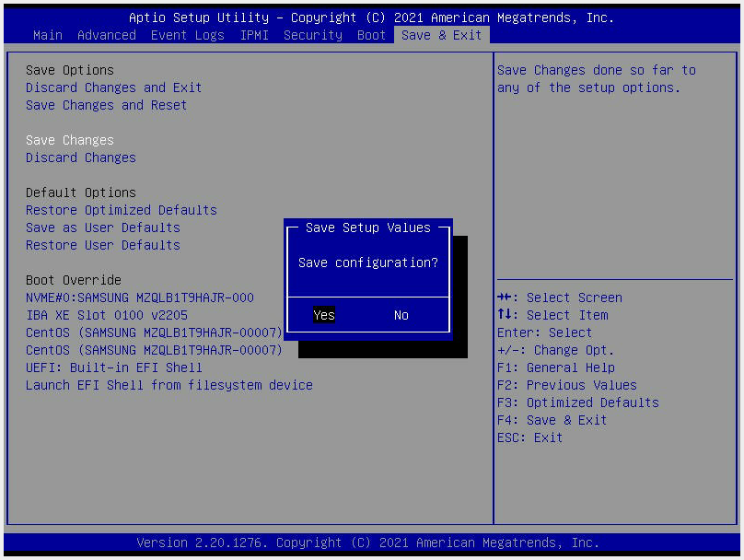This screenshot has height=560, width=744.
Task: Boot from NVME#0 SAMSUNG device
Action: click(140, 297)
